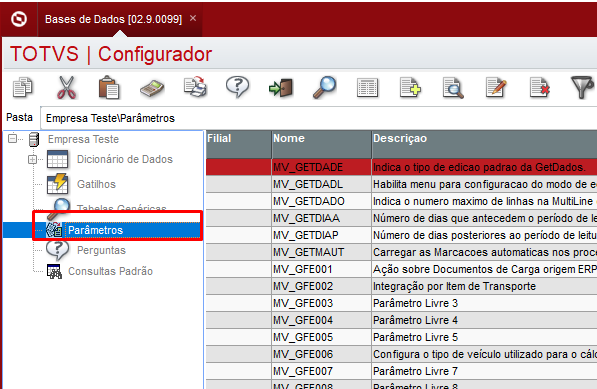Click the Print icon
Screen dimensions: 597x389
pos(195,87)
